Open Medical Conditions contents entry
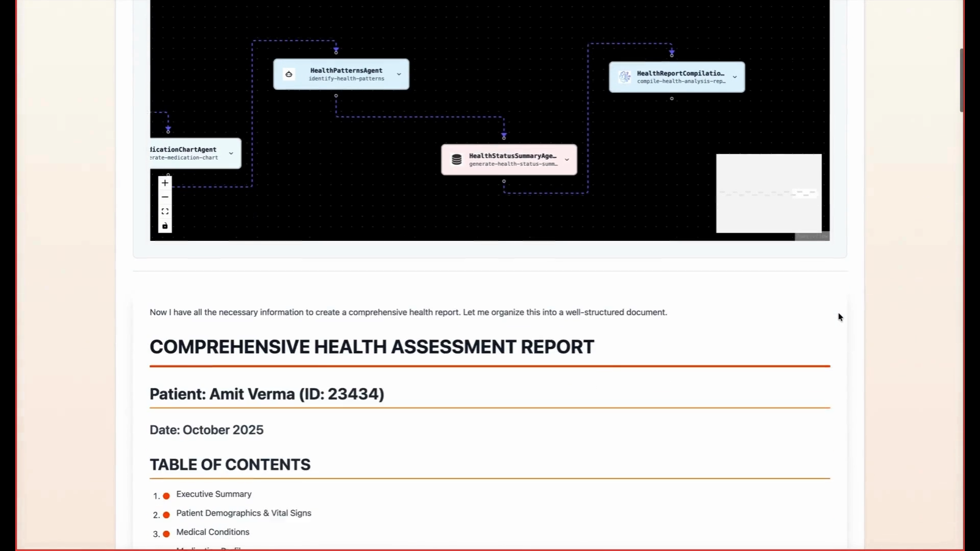 pos(213,532)
